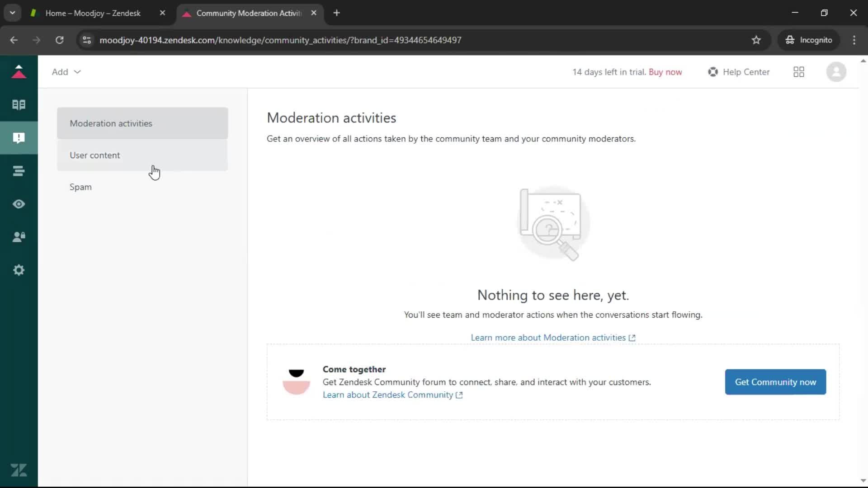Click the Help Center lifebuoy icon

click(x=713, y=72)
